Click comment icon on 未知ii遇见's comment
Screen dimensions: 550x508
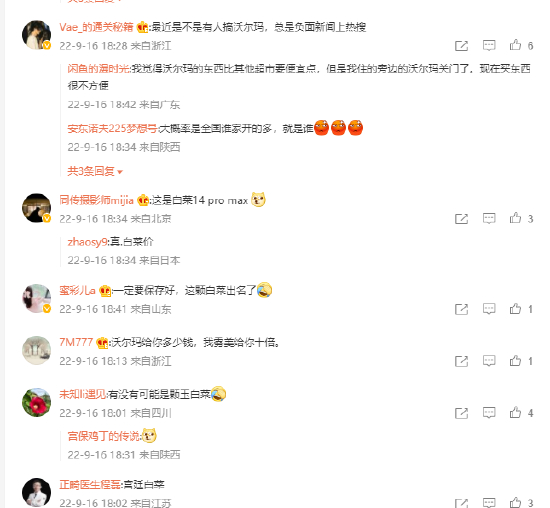tap(489, 413)
